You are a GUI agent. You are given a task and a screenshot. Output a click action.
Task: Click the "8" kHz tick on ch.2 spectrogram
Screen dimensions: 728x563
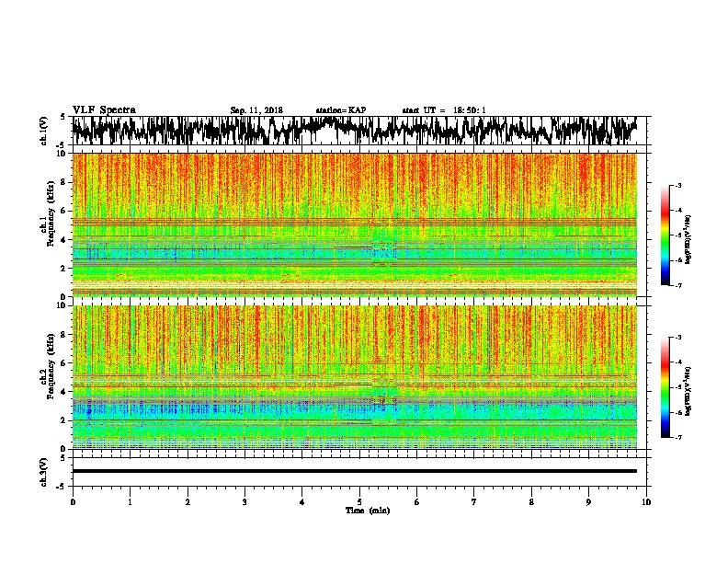(x=64, y=335)
